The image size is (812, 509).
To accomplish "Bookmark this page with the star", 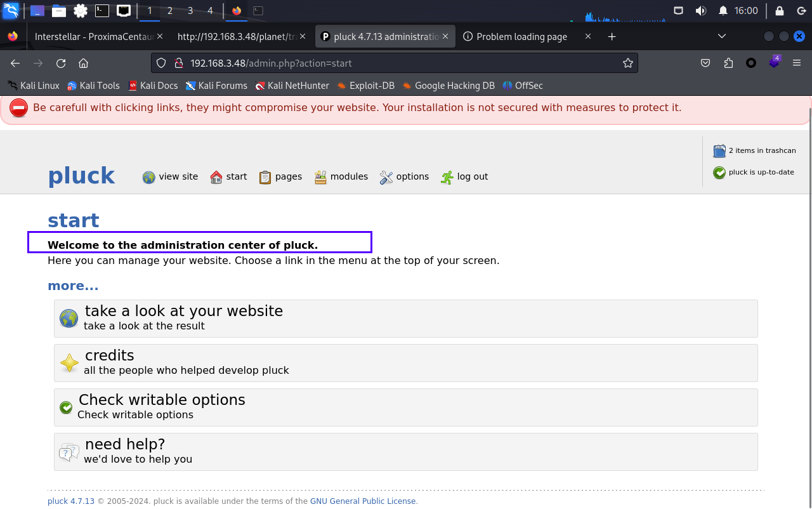I will pyautogui.click(x=628, y=63).
